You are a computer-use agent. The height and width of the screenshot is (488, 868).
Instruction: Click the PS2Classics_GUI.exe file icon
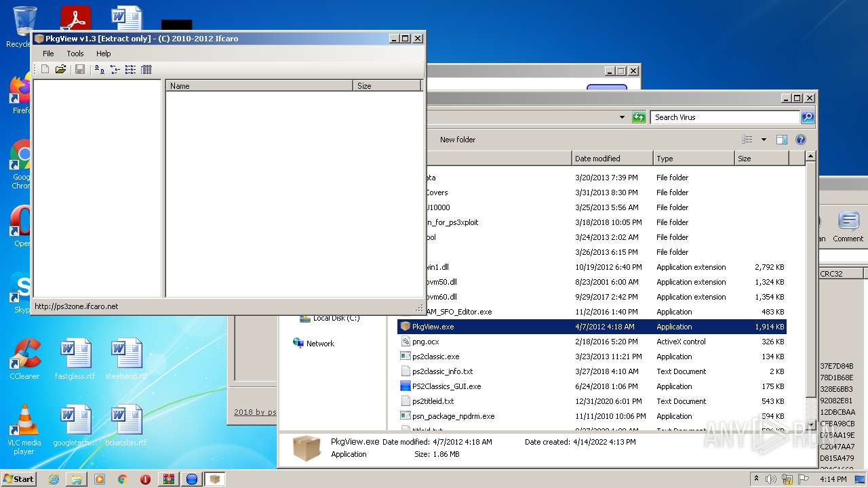pos(406,386)
